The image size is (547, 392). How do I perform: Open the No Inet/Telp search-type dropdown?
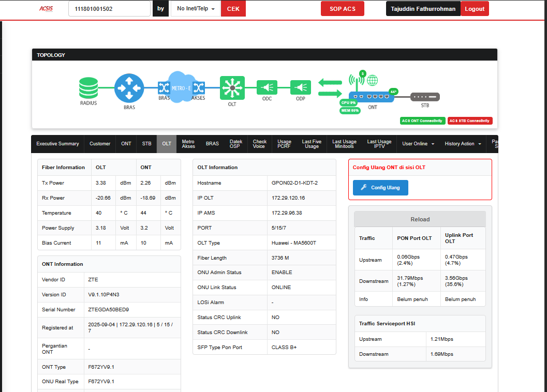tap(196, 8)
